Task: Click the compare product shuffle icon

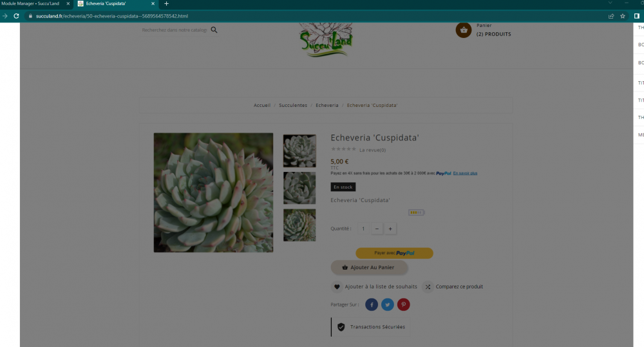Action: click(x=428, y=286)
